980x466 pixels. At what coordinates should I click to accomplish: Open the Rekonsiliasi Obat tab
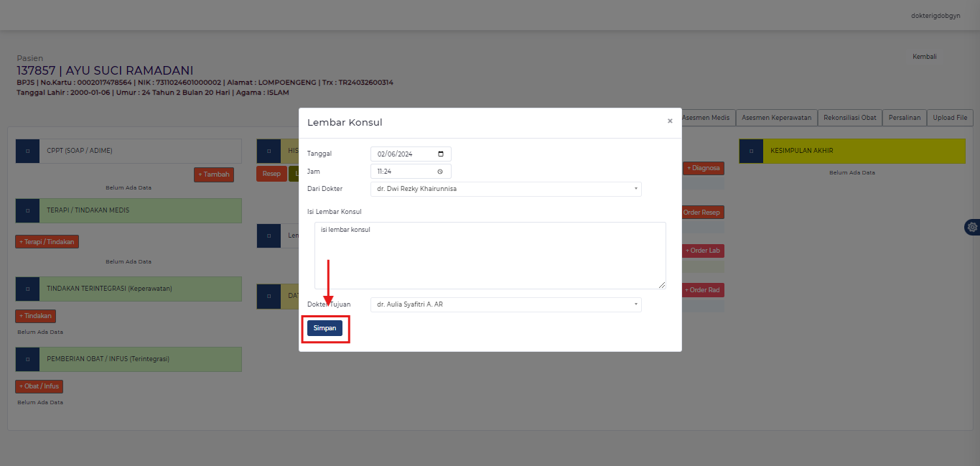(850, 118)
